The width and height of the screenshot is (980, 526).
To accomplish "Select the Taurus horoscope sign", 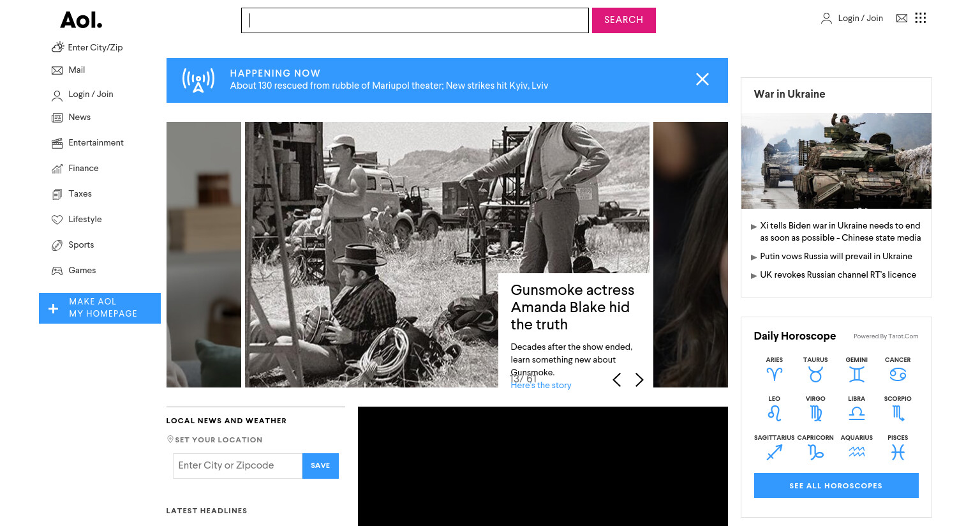I will click(815, 370).
